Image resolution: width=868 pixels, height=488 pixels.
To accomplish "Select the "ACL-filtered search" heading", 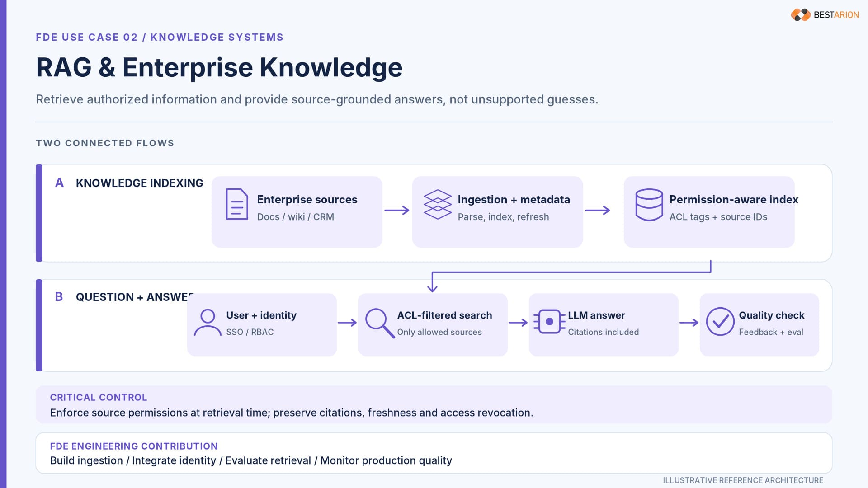I will [444, 315].
